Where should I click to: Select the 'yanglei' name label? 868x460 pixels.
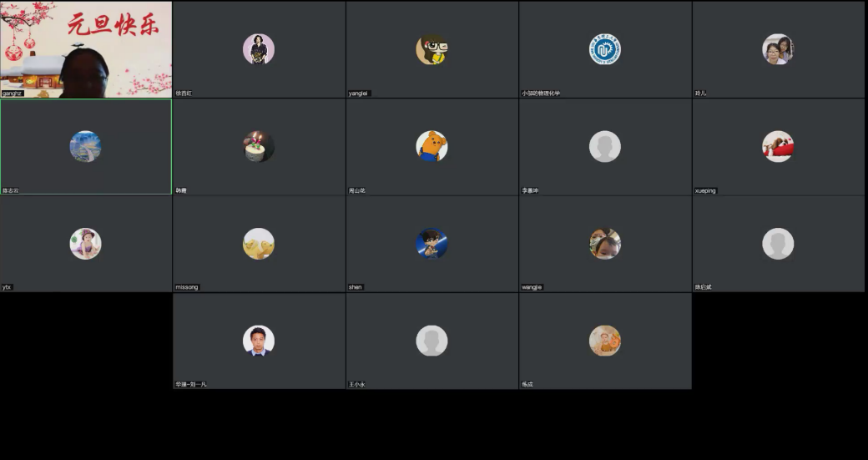coord(358,93)
